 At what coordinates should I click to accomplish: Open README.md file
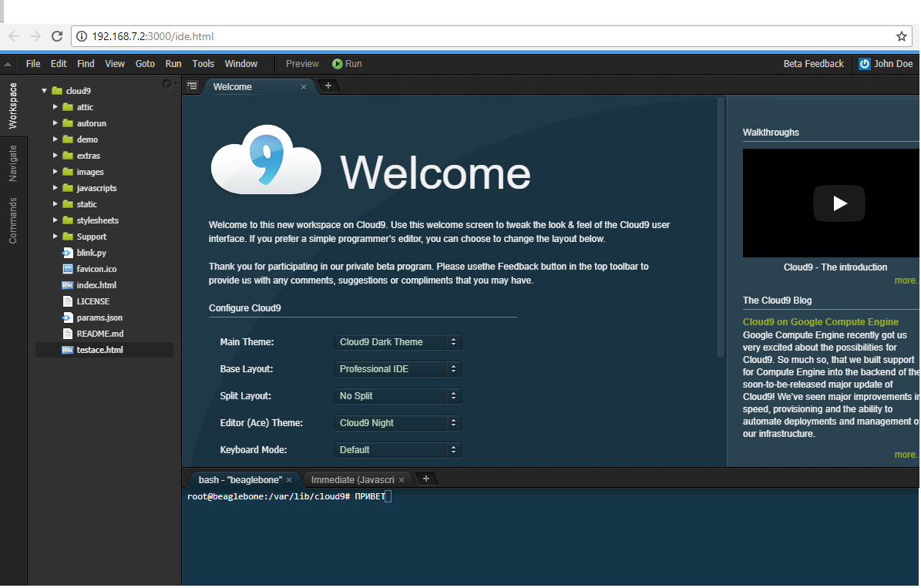point(100,334)
